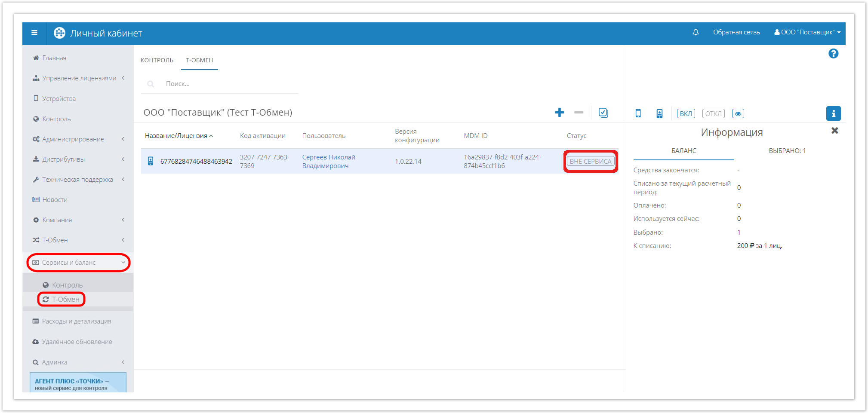Expand the Управление лицензиями sidebar section
This screenshot has width=868, height=413.
click(x=79, y=78)
